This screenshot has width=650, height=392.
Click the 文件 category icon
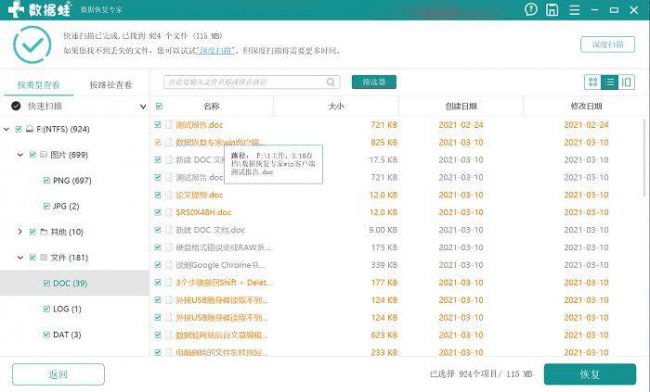[44, 258]
